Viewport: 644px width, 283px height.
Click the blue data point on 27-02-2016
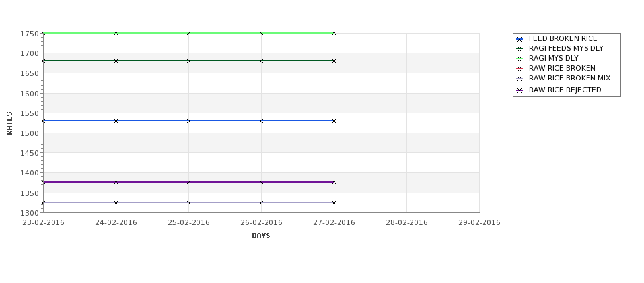(334, 121)
